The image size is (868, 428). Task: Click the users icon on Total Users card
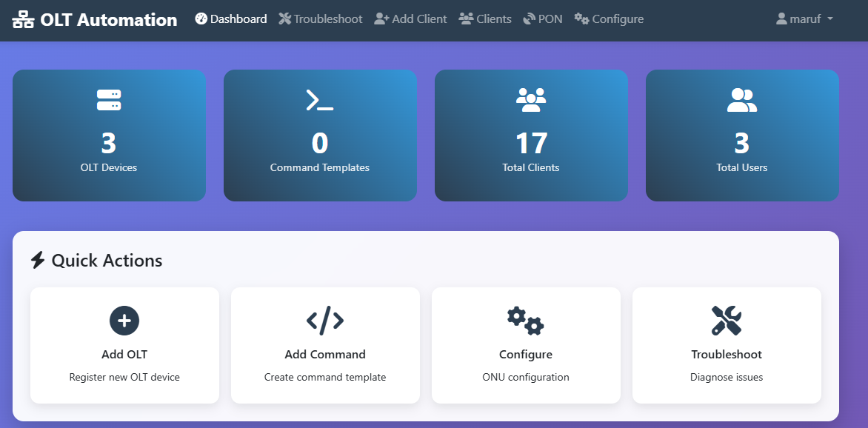(x=742, y=100)
